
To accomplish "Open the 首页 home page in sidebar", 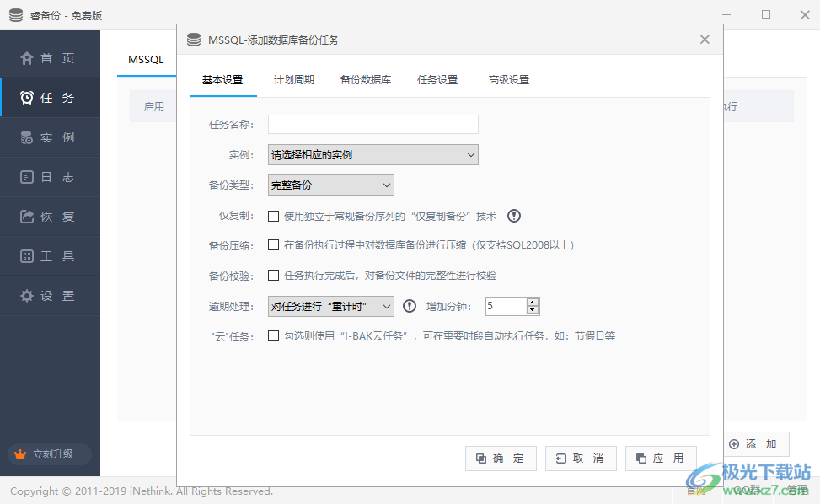I will pyautogui.click(x=50, y=58).
